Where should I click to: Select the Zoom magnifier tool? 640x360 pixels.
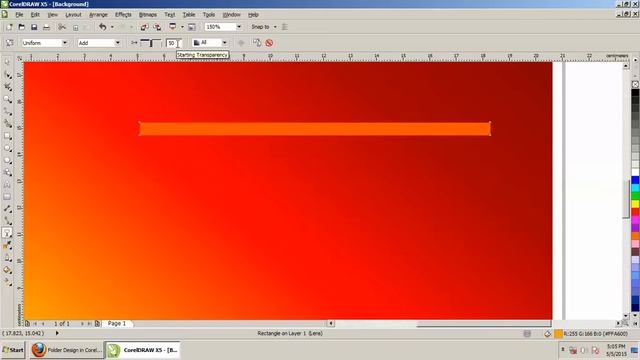point(7,99)
